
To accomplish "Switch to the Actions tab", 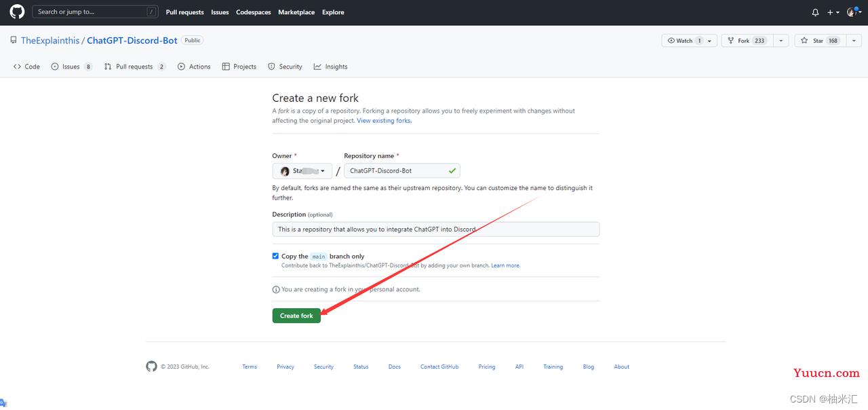I will pos(194,67).
